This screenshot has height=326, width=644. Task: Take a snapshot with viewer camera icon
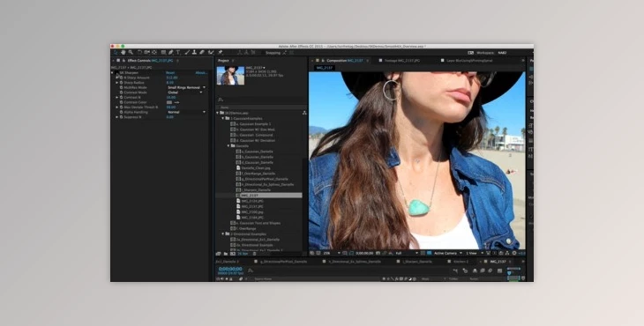pos(378,253)
